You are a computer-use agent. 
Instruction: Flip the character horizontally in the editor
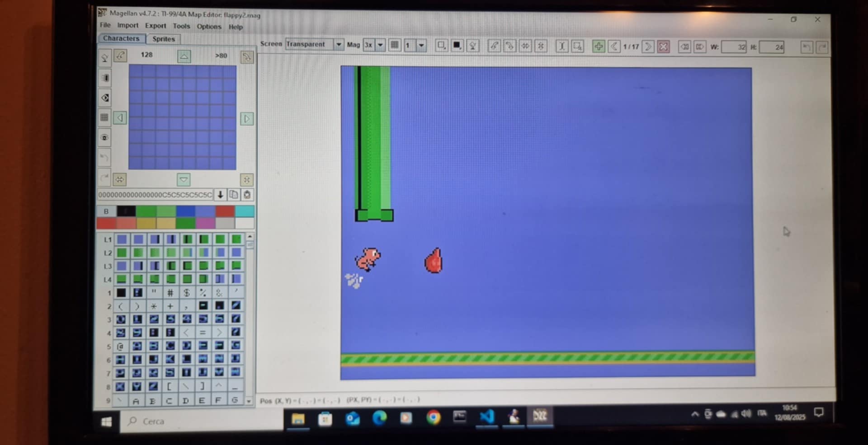point(119,179)
